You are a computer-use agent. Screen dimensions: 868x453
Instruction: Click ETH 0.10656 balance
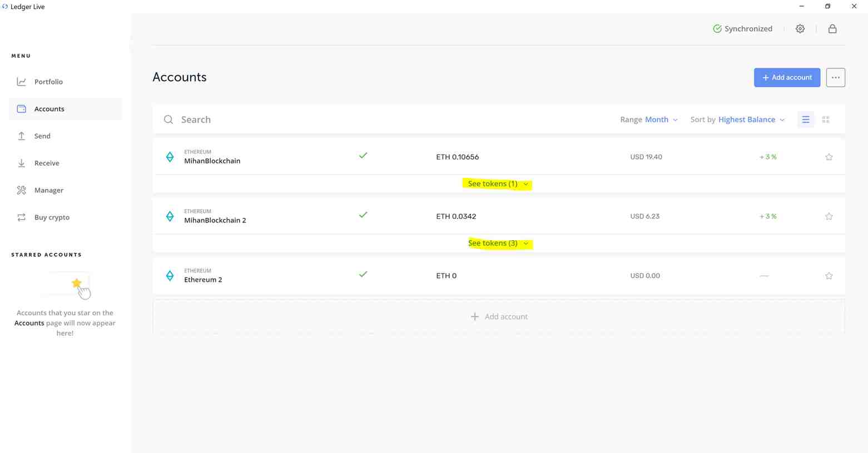point(457,157)
